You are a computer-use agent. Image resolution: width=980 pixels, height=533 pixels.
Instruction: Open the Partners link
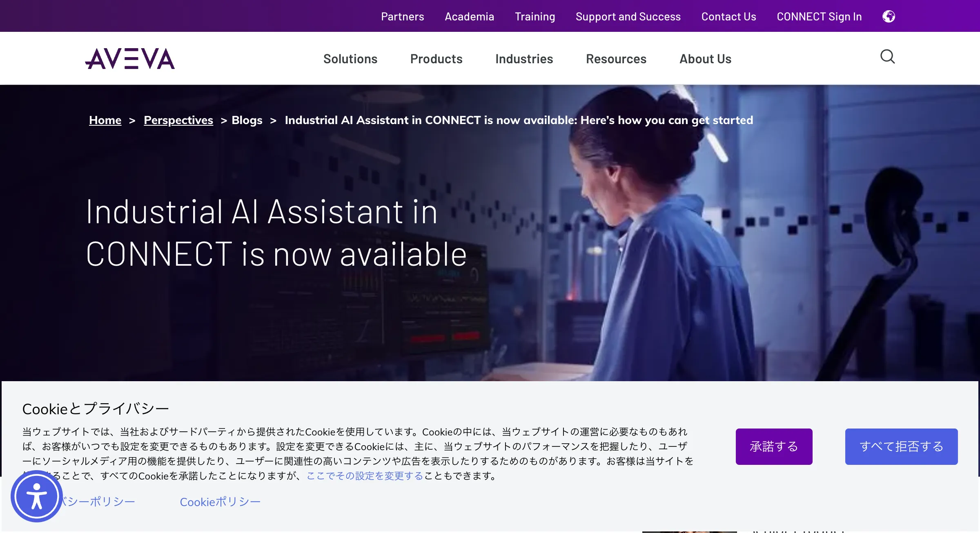(402, 17)
